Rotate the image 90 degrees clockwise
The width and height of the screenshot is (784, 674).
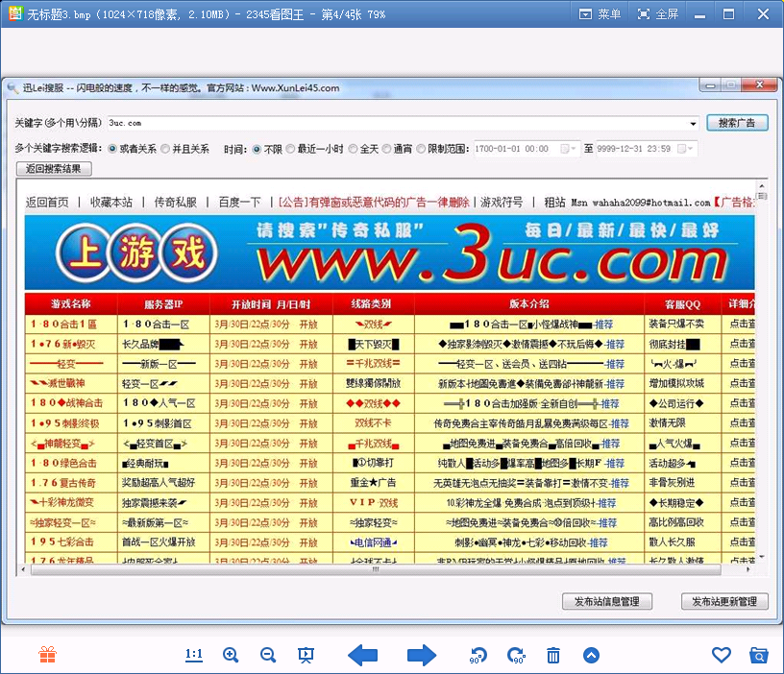(516, 655)
